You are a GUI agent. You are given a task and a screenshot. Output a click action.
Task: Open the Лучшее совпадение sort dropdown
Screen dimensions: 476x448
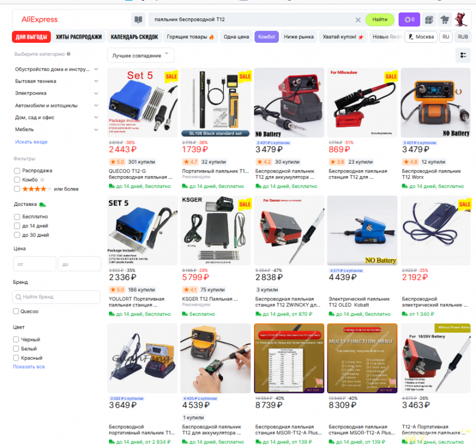click(140, 55)
